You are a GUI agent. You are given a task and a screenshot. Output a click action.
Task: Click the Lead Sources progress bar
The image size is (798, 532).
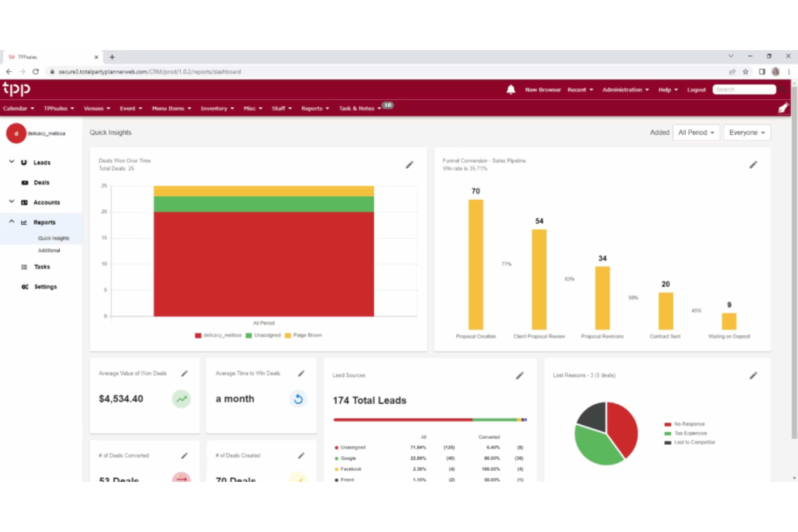pos(430,419)
